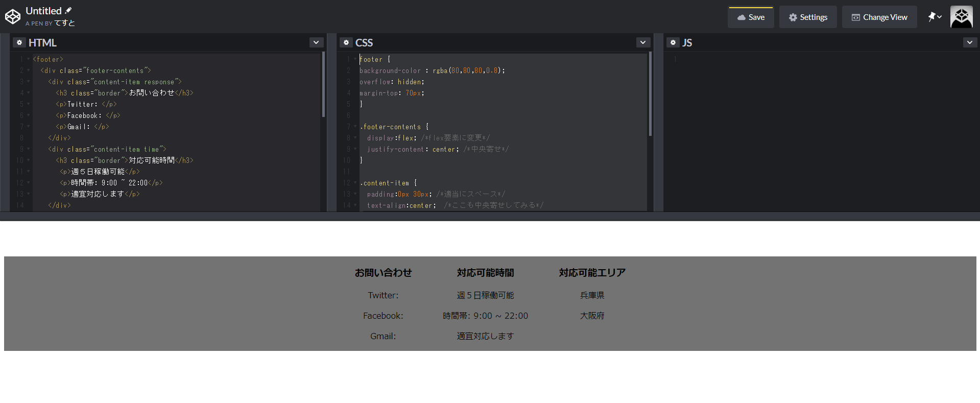
Task: Click the pin icon in header
Action: click(932, 17)
